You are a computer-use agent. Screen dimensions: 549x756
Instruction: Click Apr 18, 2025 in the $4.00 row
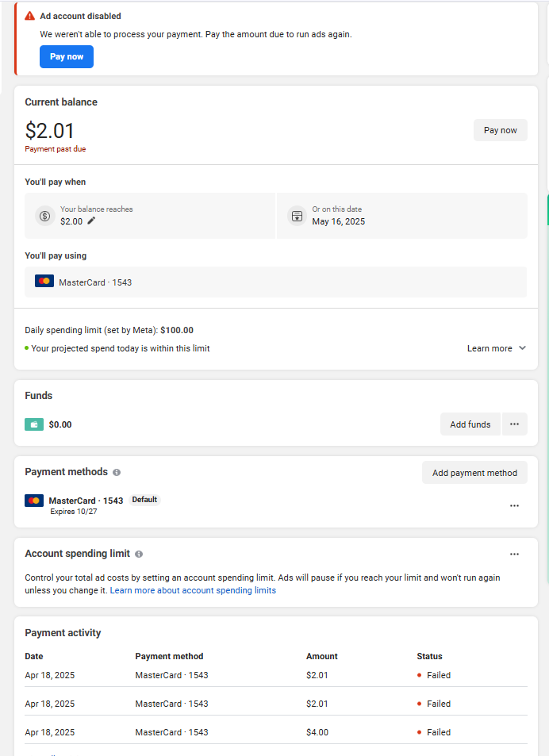click(50, 732)
